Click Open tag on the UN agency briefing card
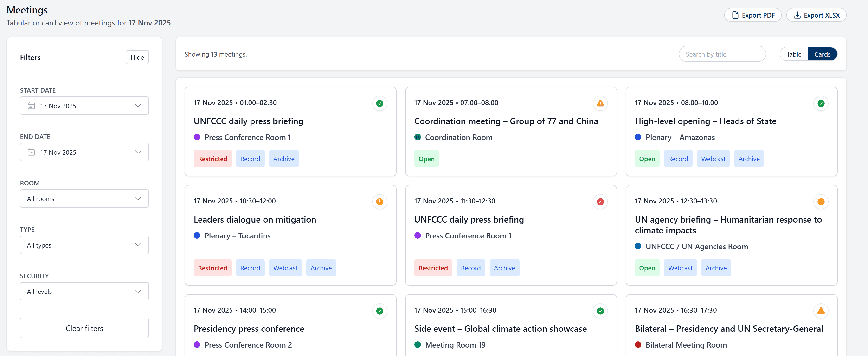This screenshot has width=868, height=356. click(647, 268)
